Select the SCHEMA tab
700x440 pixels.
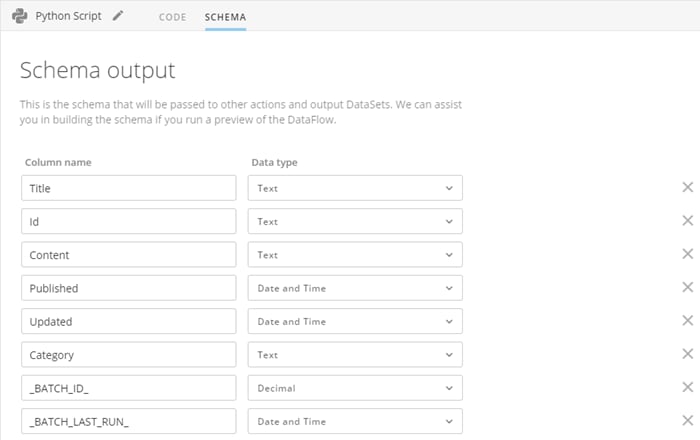225,17
